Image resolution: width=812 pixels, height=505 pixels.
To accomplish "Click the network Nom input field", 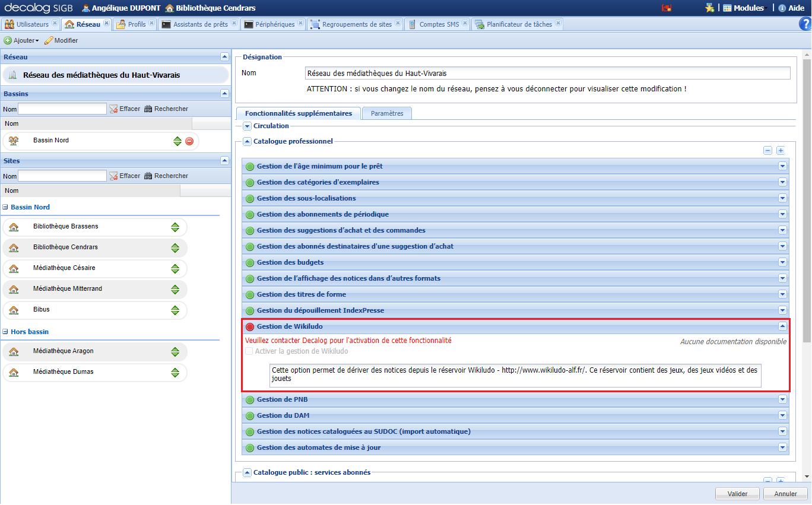I will pyautogui.click(x=547, y=73).
